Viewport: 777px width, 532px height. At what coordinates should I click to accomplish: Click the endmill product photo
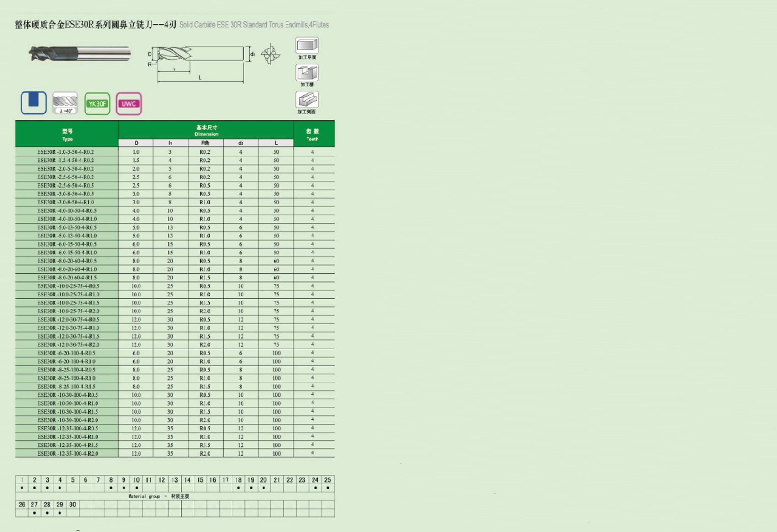(x=80, y=54)
